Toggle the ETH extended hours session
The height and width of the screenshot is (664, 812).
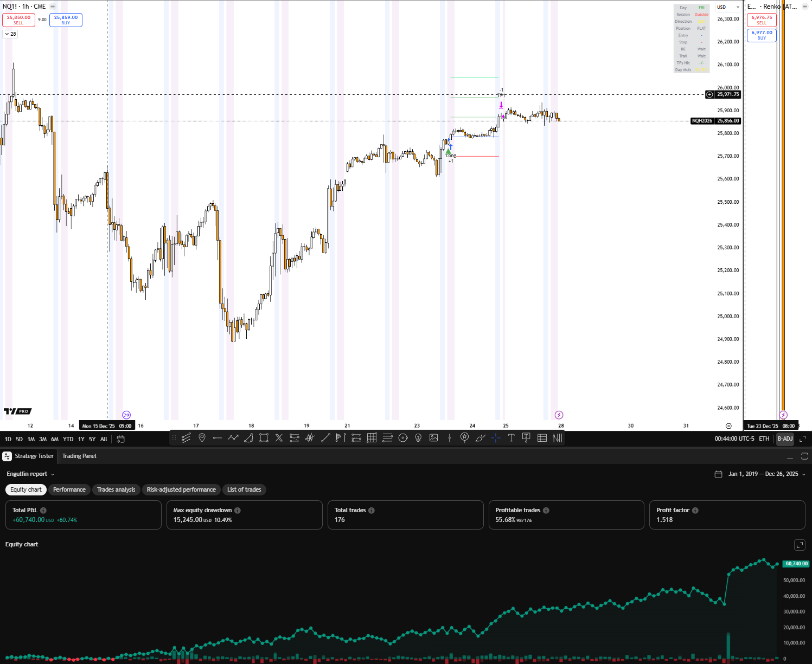point(764,439)
